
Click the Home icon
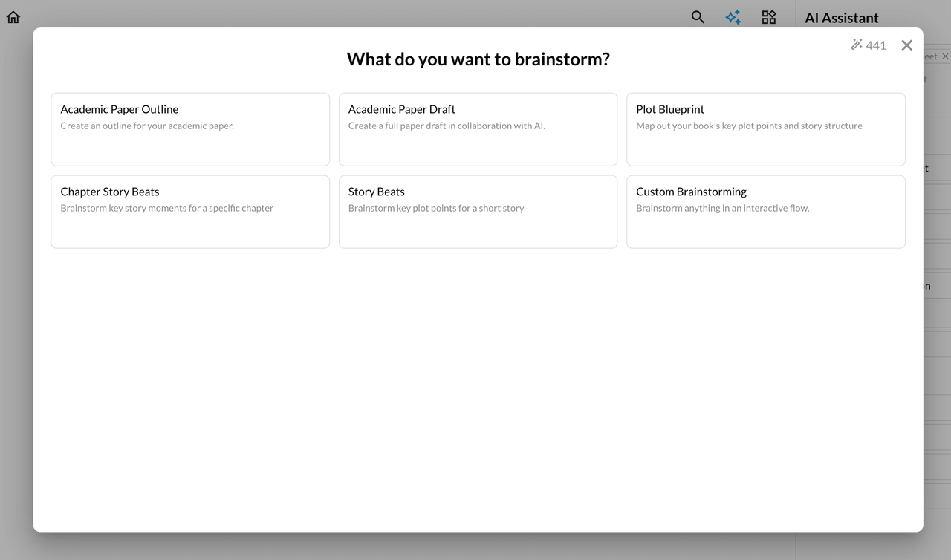click(13, 17)
